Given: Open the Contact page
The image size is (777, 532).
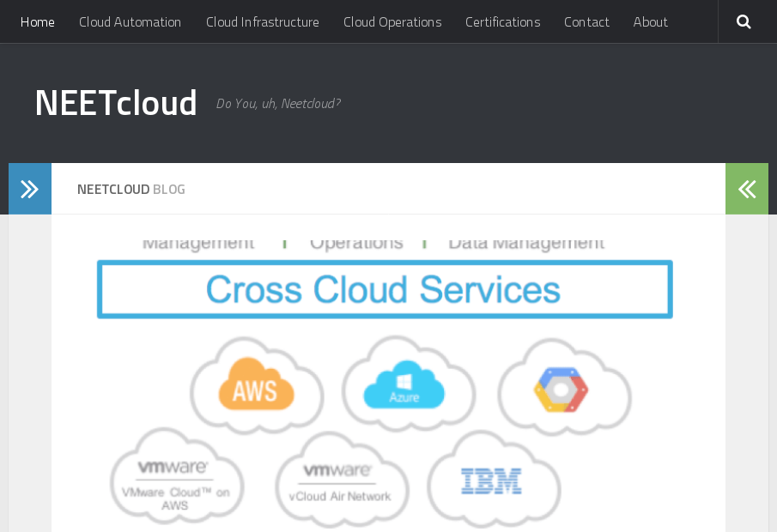Looking at the screenshot, I should tap(586, 22).
